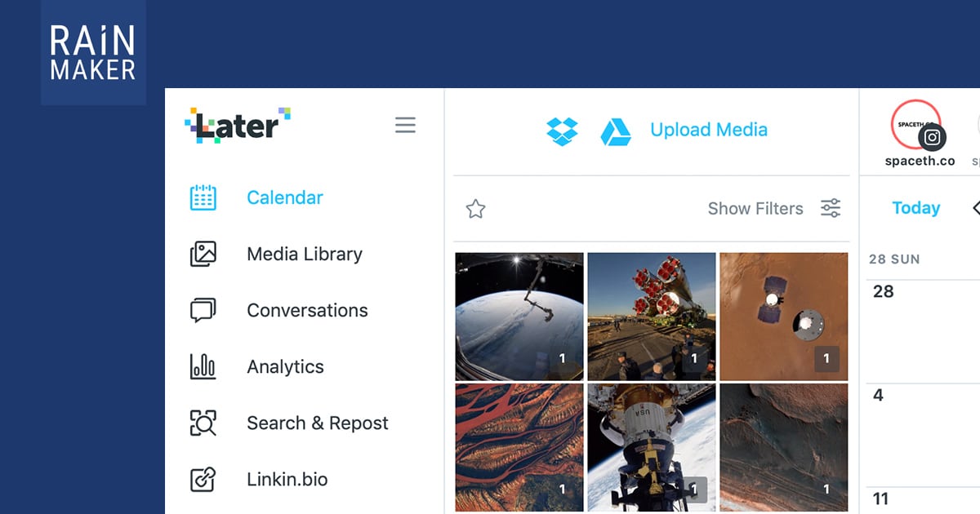Click Upload Media link
This screenshot has height=514, width=980.
(709, 130)
